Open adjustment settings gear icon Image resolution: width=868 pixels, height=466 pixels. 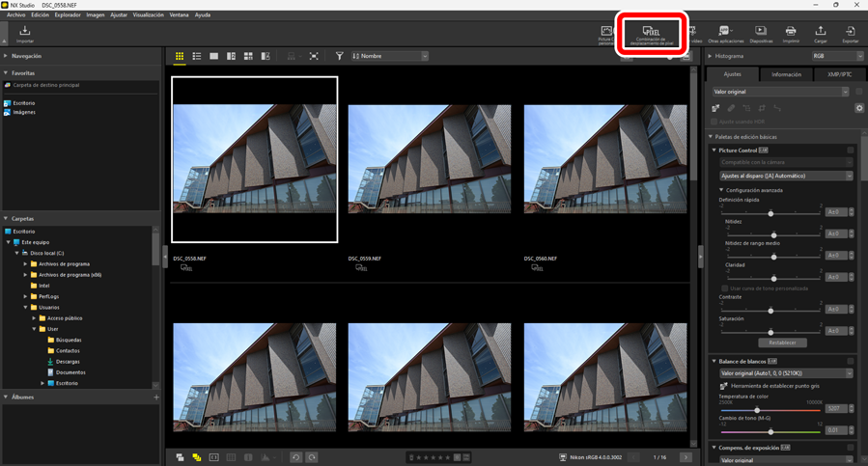click(858, 108)
